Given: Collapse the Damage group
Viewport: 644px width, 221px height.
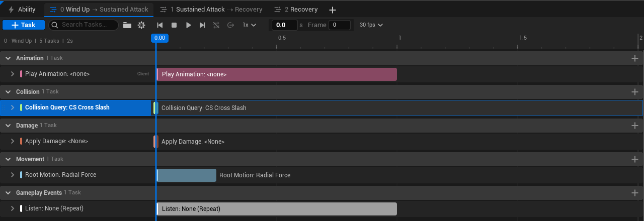Looking at the screenshot, I should tap(8, 126).
